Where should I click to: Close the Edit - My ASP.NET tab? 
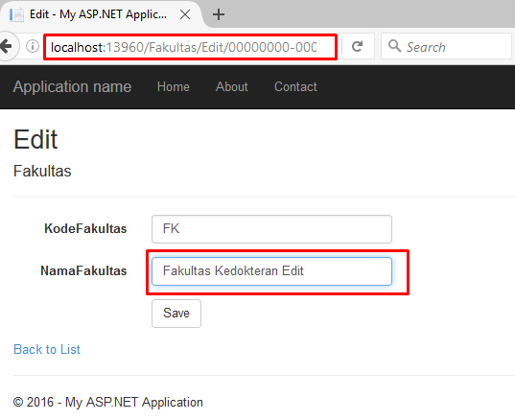tap(185, 14)
